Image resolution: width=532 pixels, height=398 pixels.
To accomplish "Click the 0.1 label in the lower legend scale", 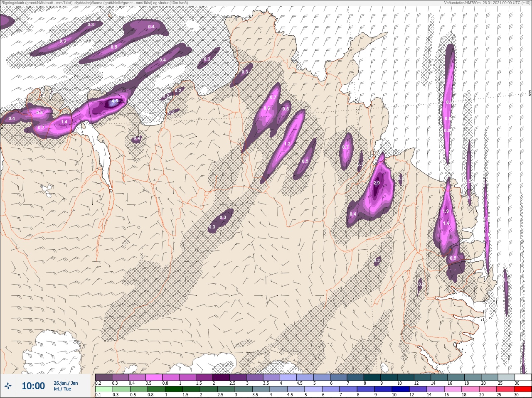I will (98, 395).
